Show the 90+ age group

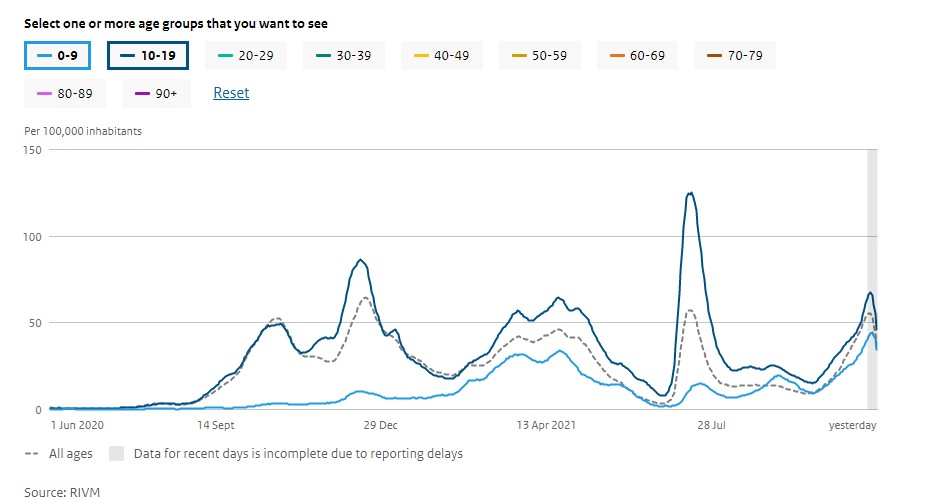[x=155, y=93]
